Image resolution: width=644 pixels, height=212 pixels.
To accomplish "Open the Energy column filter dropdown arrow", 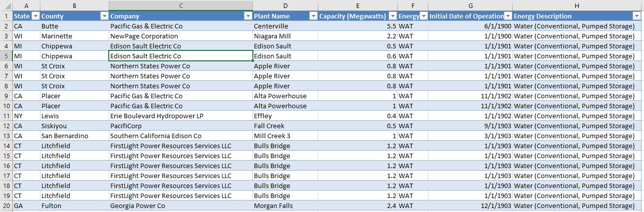I will 424,16.
